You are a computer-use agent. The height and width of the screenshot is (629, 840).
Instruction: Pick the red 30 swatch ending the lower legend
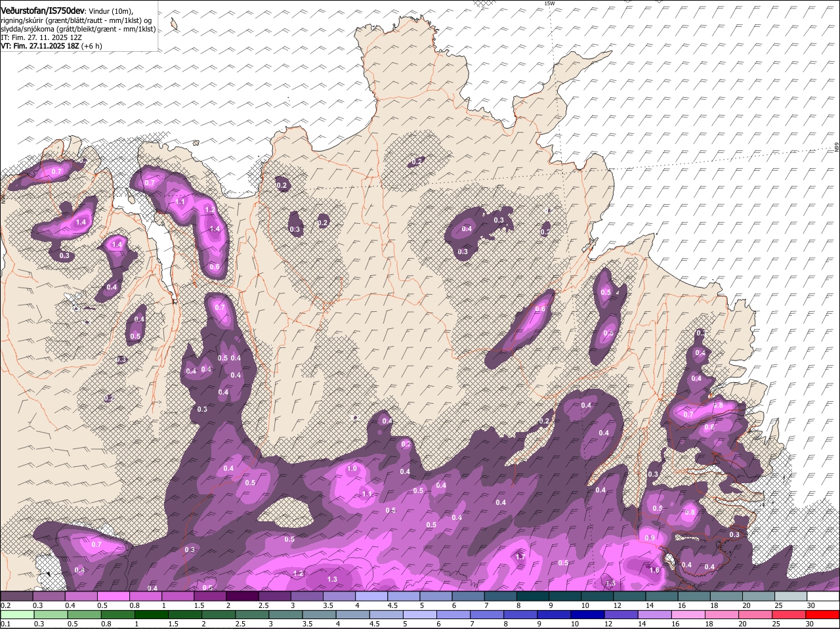[x=824, y=615]
